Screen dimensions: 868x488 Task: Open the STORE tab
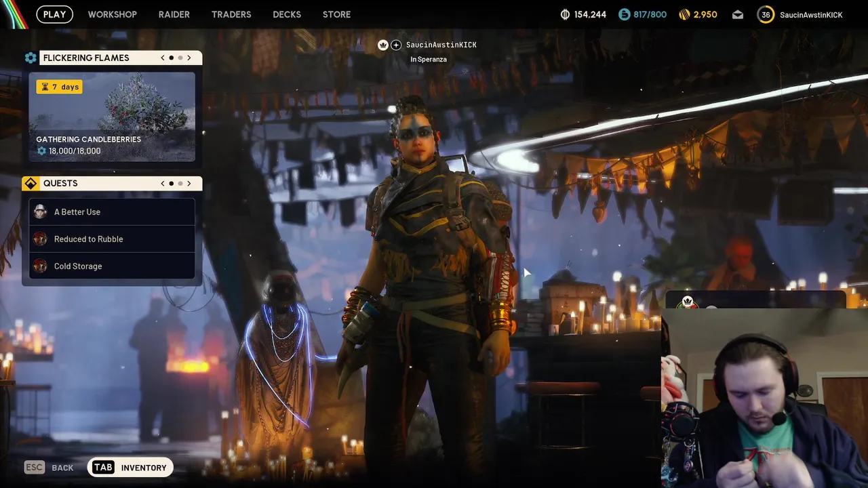(337, 14)
